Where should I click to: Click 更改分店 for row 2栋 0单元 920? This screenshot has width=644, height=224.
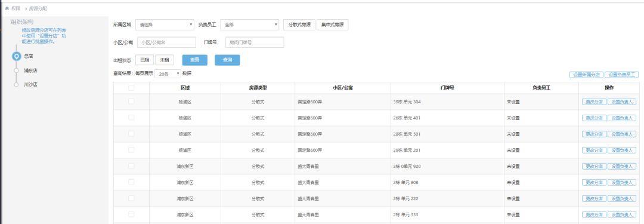tap(594, 166)
